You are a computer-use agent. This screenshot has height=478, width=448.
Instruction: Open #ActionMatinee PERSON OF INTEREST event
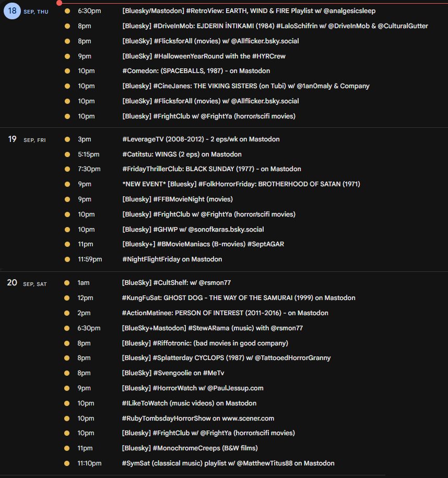tap(225, 313)
